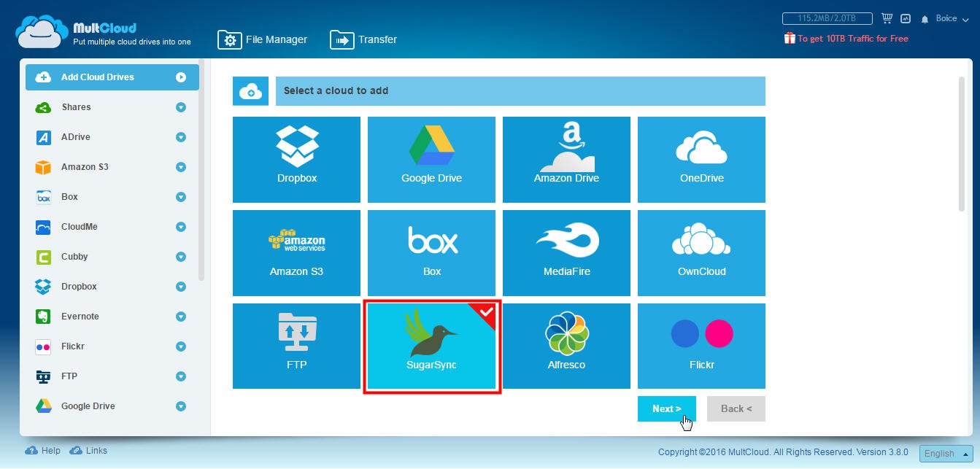Image resolution: width=980 pixels, height=469 pixels.
Task: Click the cloud-plus icon beside header
Action: point(250,91)
